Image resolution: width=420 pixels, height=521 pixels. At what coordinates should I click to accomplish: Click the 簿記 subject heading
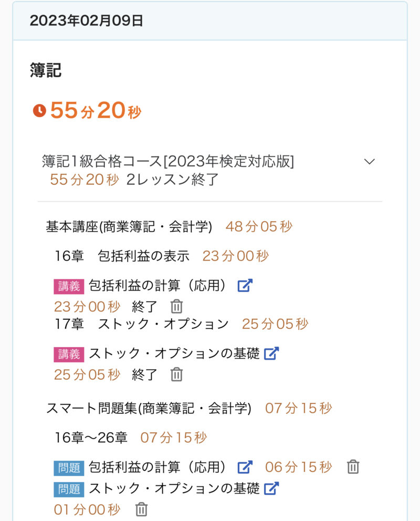[x=46, y=70]
